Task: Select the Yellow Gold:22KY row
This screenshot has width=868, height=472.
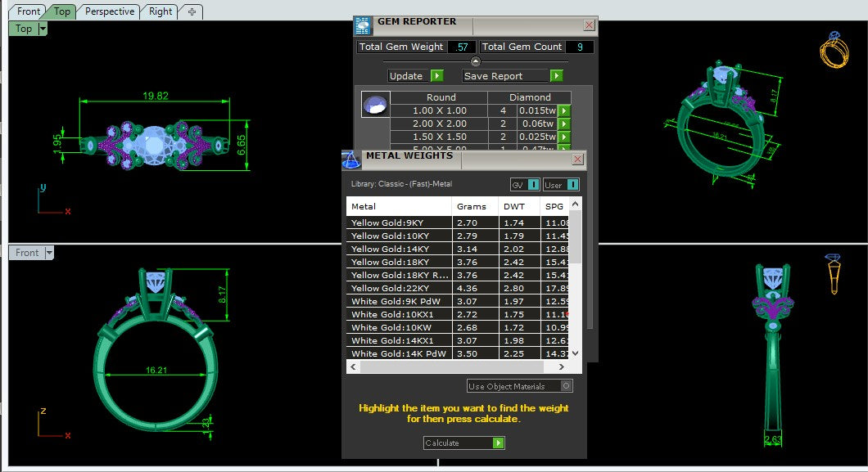Action: pyautogui.click(x=458, y=288)
